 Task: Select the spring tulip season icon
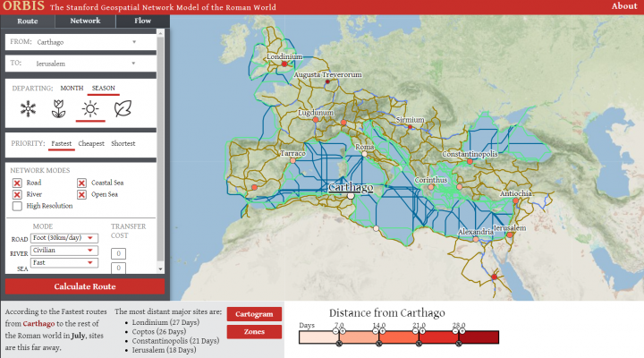coord(59,110)
